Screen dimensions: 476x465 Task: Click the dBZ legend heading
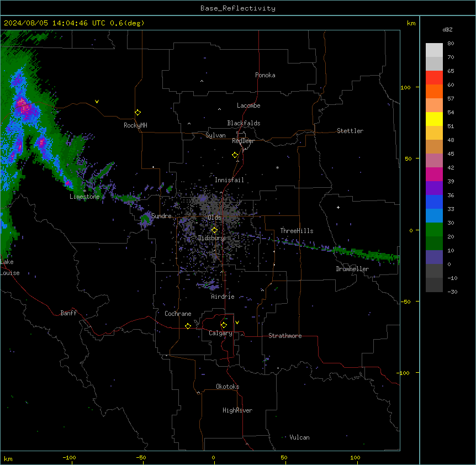[447, 29]
